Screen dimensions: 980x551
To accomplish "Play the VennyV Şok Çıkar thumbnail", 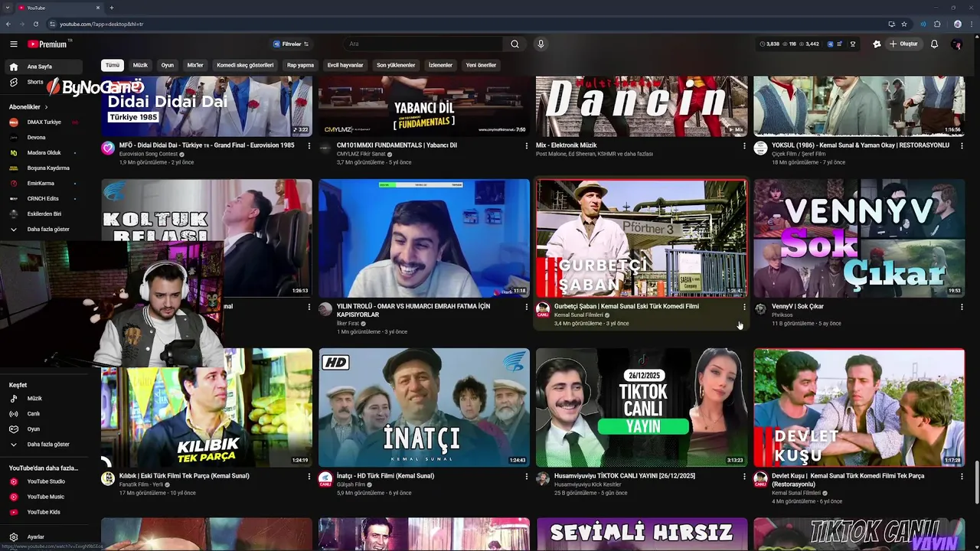I will point(859,238).
